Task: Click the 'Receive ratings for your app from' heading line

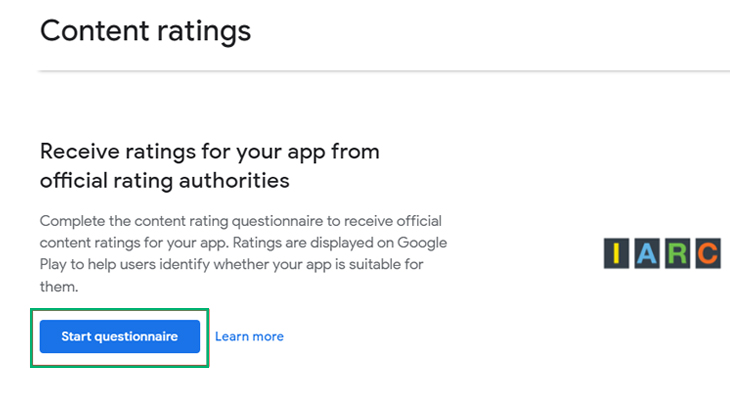Action: click(x=210, y=152)
